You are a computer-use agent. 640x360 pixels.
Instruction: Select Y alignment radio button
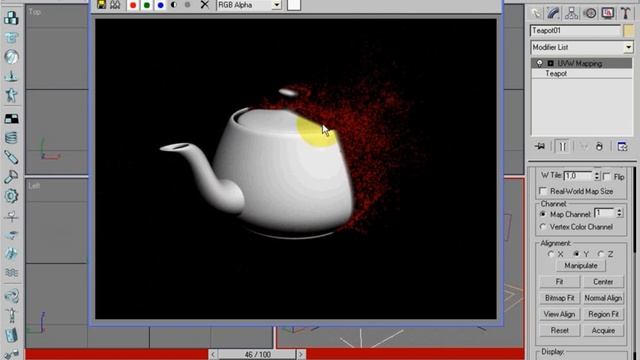(x=576, y=254)
